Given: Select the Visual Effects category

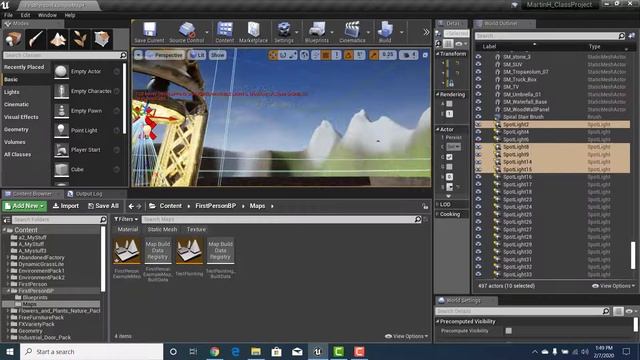Looking at the screenshot, I should pos(21,117).
